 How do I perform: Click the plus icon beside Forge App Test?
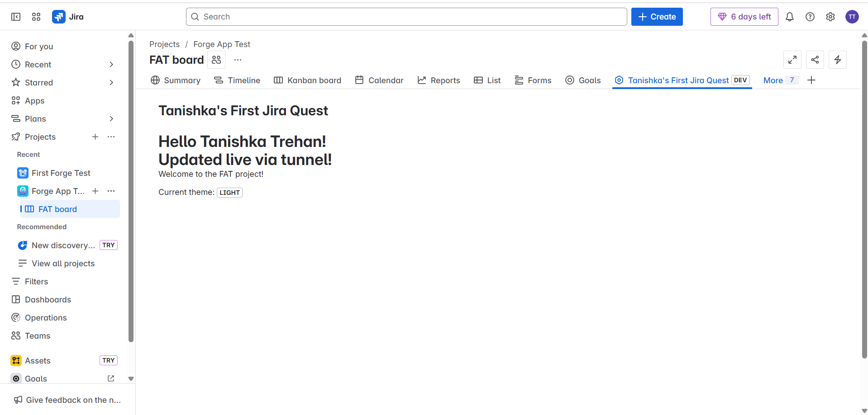(x=95, y=191)
